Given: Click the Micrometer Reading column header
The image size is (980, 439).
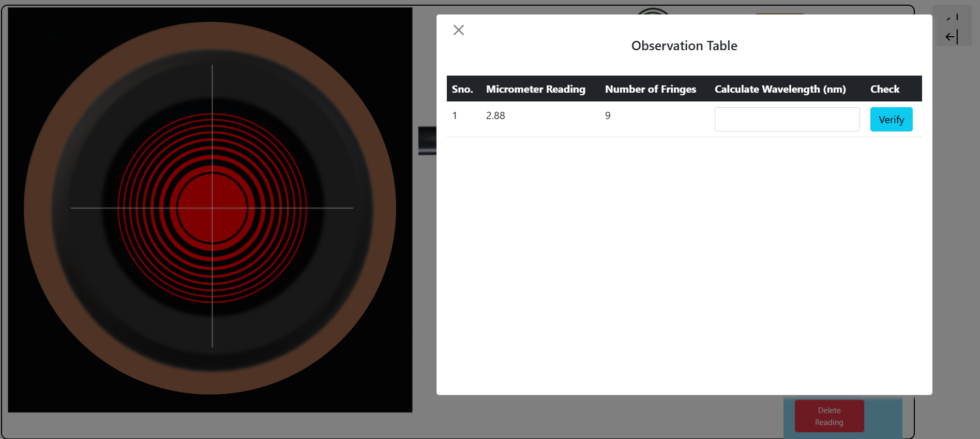Looking at the screenshot, I should click(x=536, y=89).
